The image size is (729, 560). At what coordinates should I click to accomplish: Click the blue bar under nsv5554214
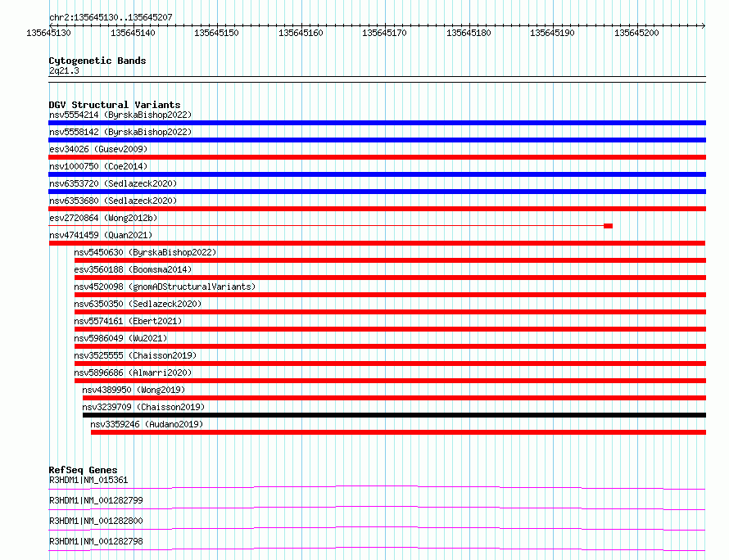click(377, 123)
